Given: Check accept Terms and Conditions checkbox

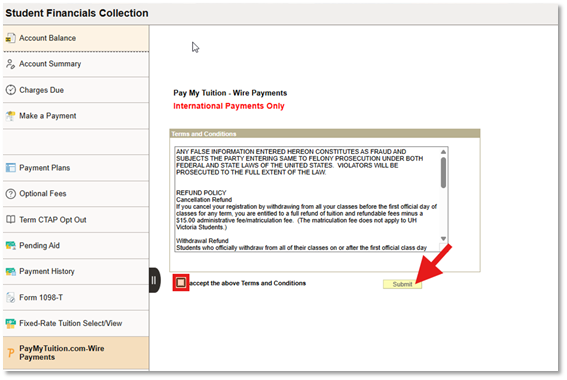Looking at the screenshot, I should [x=181, y=283].
